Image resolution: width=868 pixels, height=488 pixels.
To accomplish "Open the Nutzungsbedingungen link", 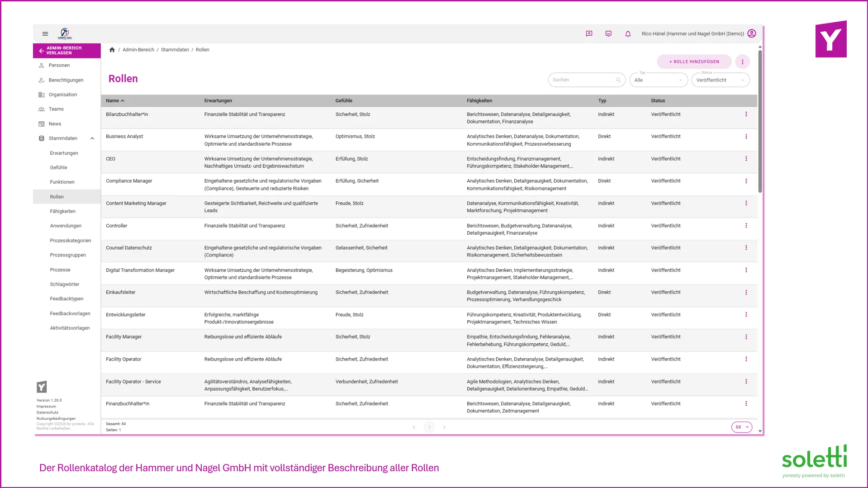I will point(56,419).
